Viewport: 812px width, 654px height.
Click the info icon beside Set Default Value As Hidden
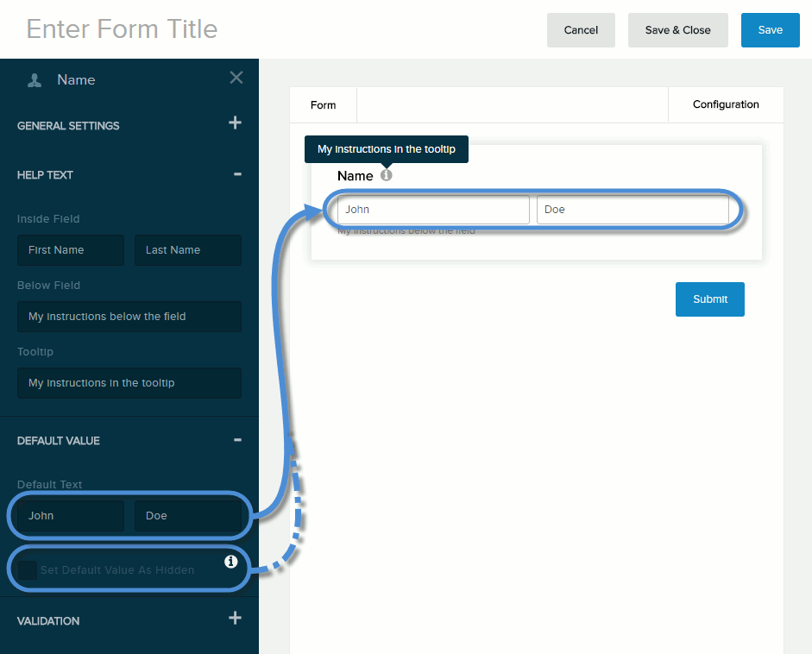pyautogui.click(x=230, y=561)
